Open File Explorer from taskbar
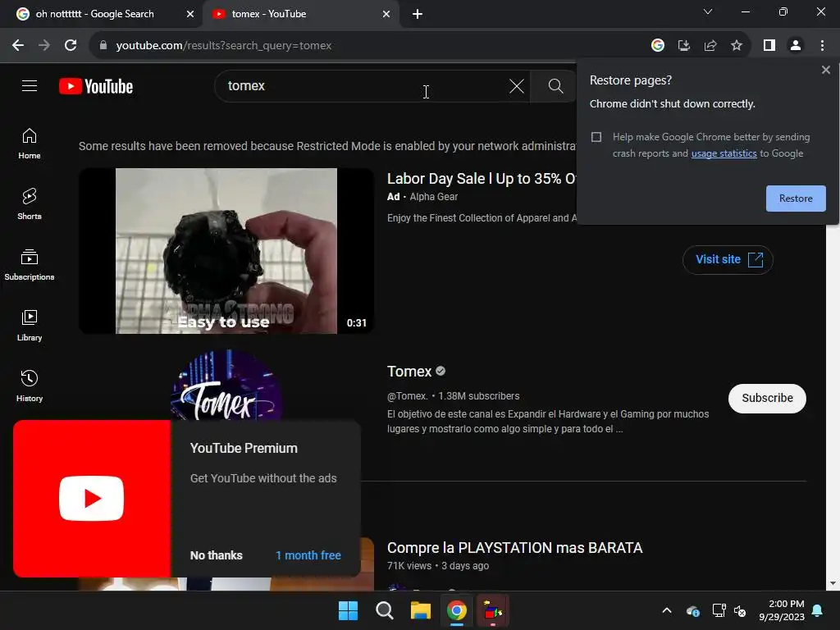The width and height of the screenshot is (840, 630). [x=421, y=610]
